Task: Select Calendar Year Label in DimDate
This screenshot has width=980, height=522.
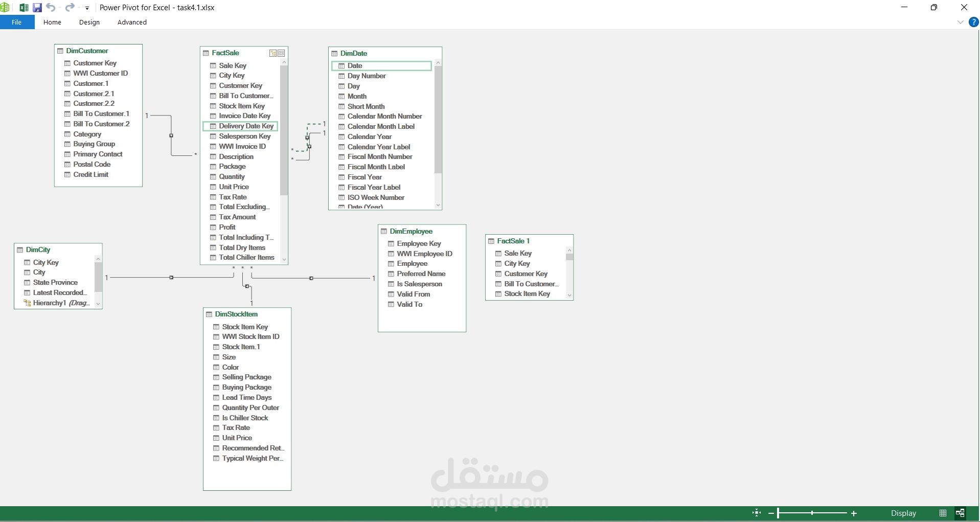Action: click(379, 147)
